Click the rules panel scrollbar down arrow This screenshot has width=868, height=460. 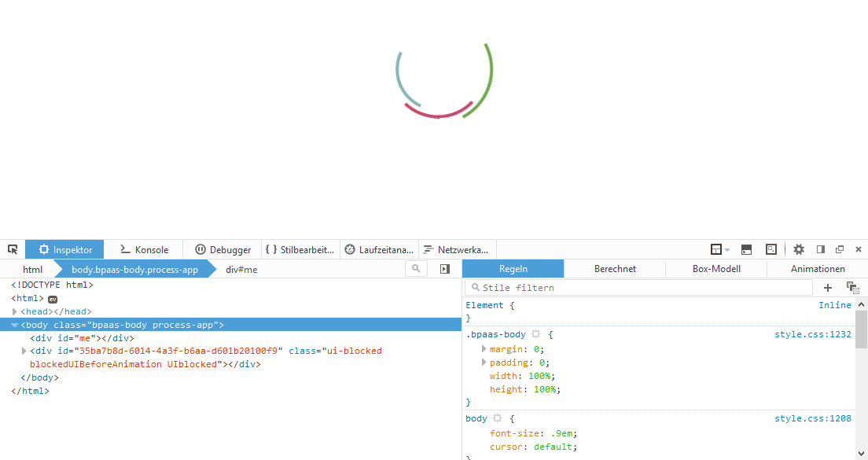pyautogui.click(x=861, y=454)
